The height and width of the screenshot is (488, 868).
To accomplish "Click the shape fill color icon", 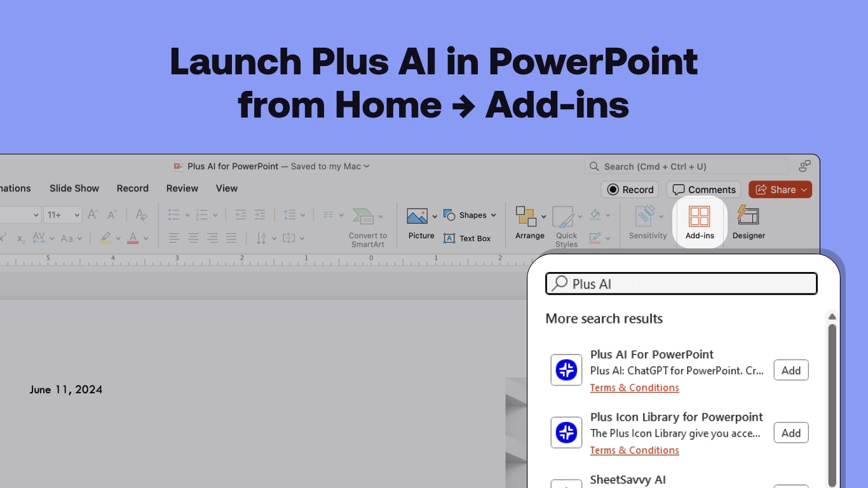I will click(595, 215).
